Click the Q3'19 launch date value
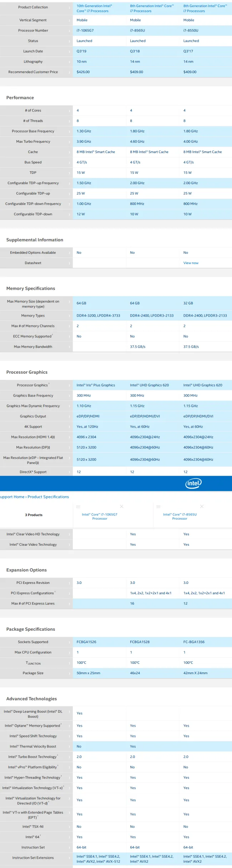232x868 pixels. tap(81, 51)
